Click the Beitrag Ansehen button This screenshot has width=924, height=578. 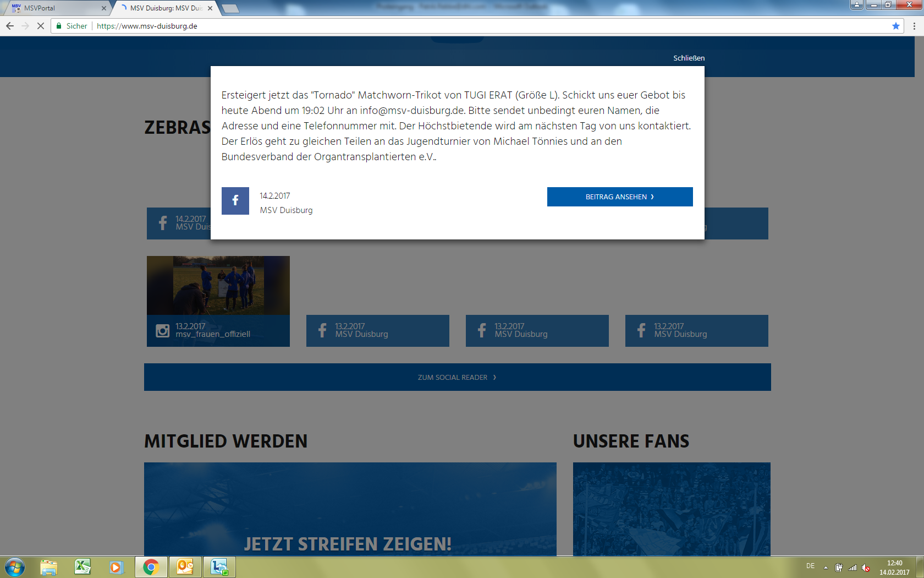619,197
